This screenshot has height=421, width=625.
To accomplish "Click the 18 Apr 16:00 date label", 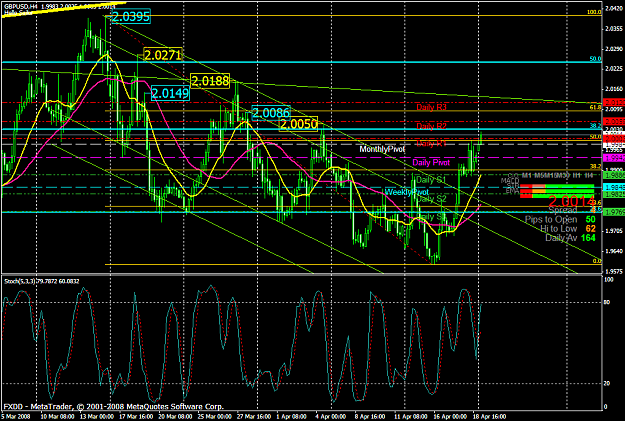I will (x=489, y=417).
